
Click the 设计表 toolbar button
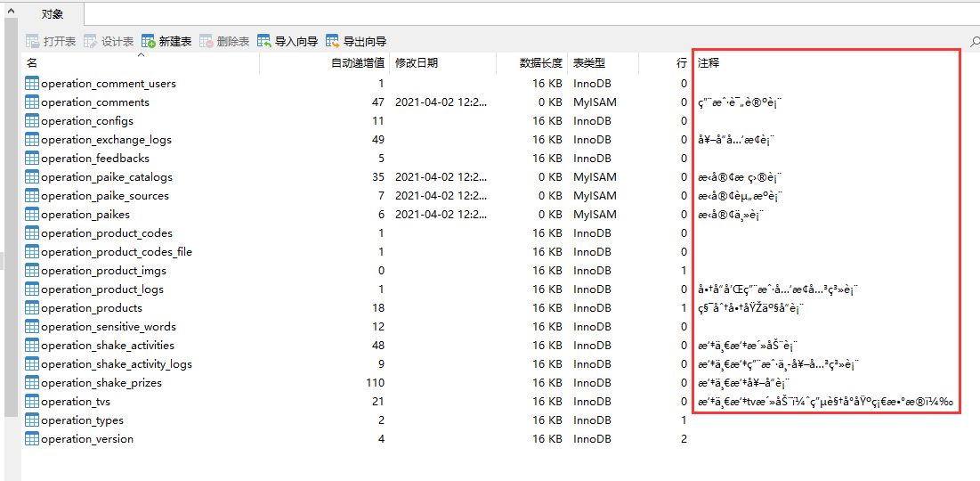109,42
